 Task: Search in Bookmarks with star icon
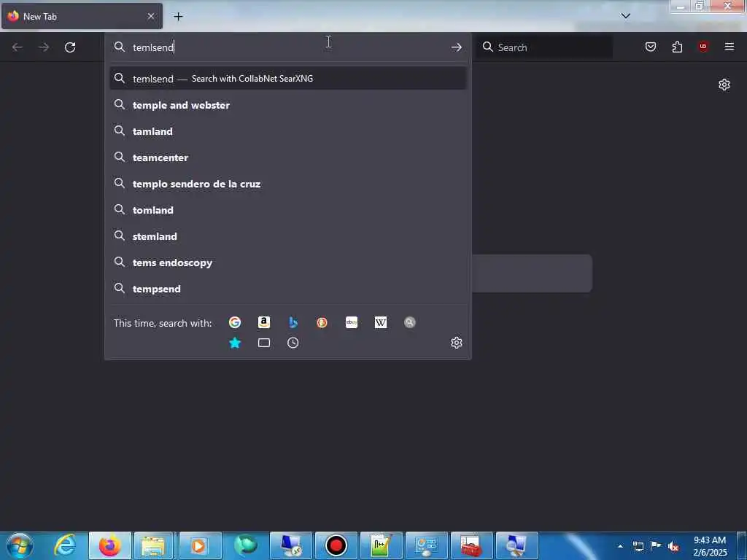click(235, 343)
